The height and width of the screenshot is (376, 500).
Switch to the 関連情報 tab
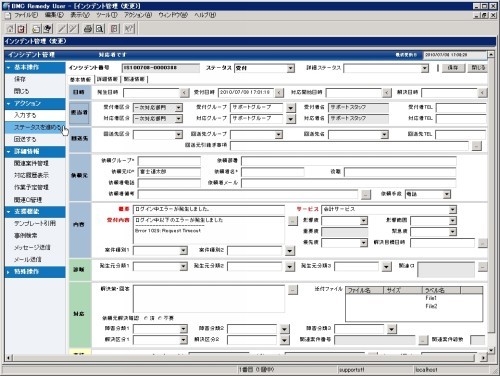click(134, 79)
